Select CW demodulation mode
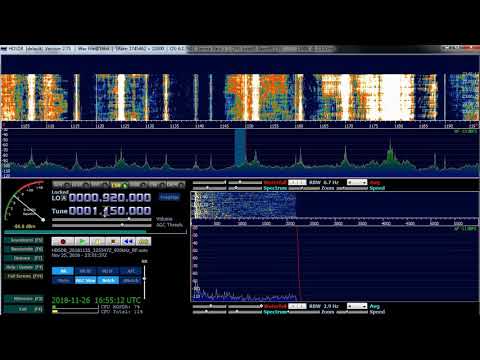The image size is (480, 360). pos(157,185)
